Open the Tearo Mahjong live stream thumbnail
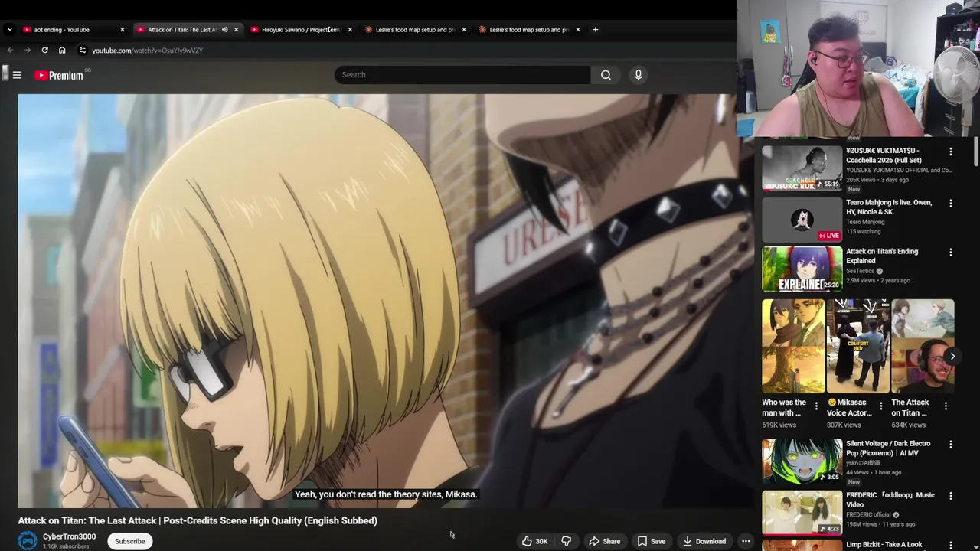Viewport: 980px width, 551px height. click(x=802, y=220)
